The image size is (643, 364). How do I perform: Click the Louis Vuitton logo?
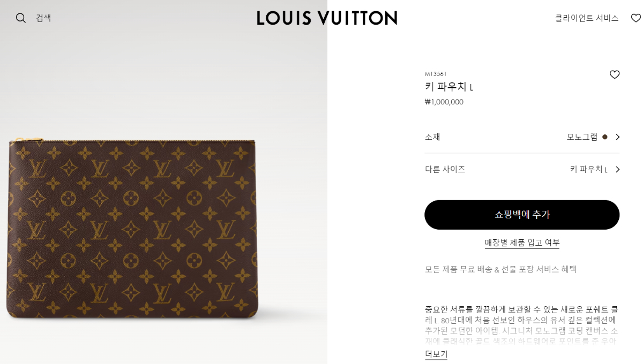327,18
